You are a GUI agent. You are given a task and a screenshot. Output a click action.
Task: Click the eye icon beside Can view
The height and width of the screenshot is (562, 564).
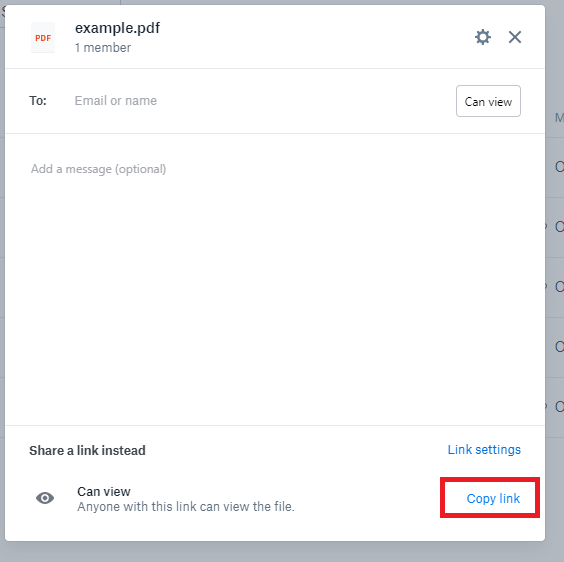click(45, 498)
